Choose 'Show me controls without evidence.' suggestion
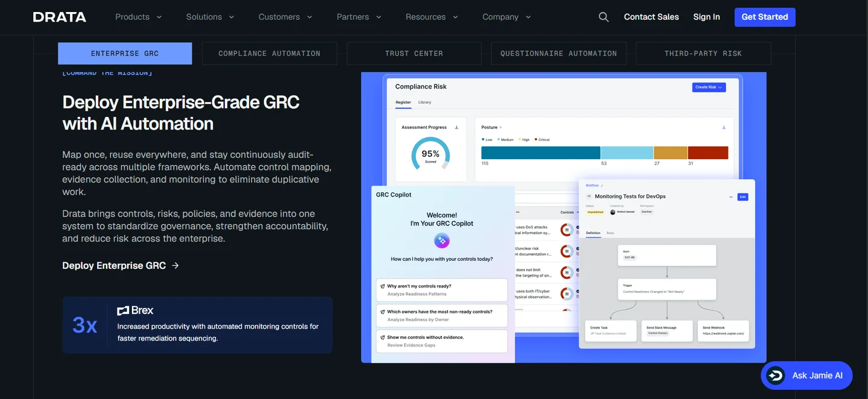The height and width of the screenshot is (399, 868). coord(442,341)
